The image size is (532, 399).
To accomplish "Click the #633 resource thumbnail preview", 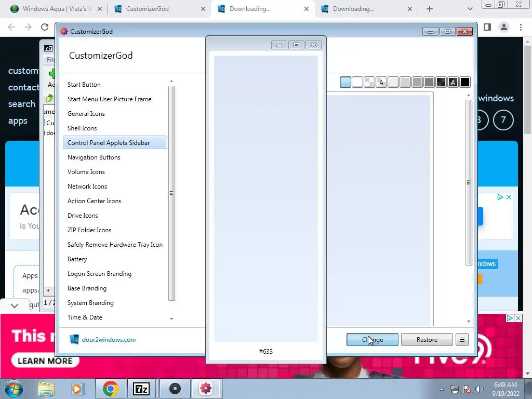I will 265,199.
